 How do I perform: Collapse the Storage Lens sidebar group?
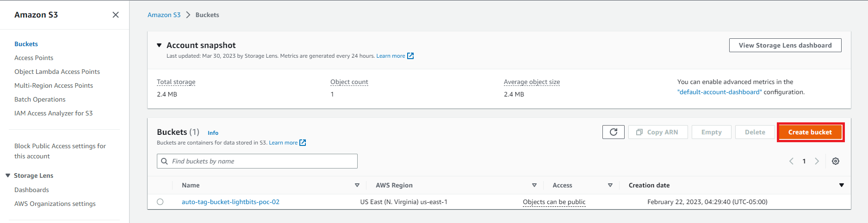(8, 175)
